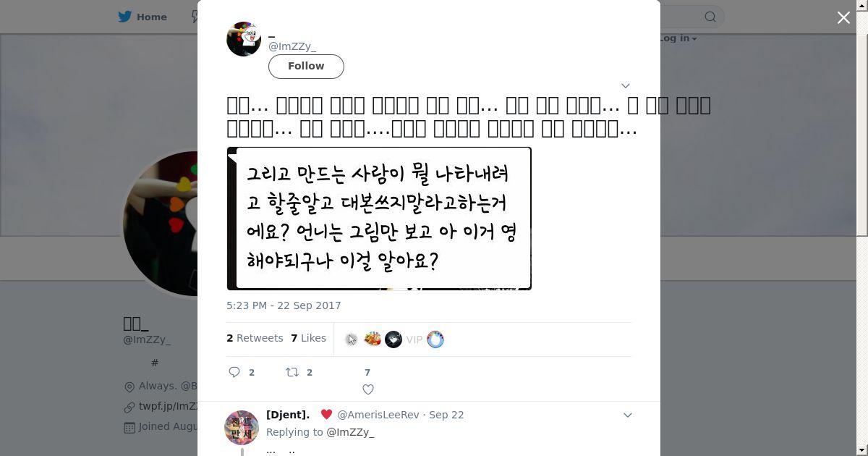Click the blue ring liker avatar
868x456 pixels.
point(435,339)
